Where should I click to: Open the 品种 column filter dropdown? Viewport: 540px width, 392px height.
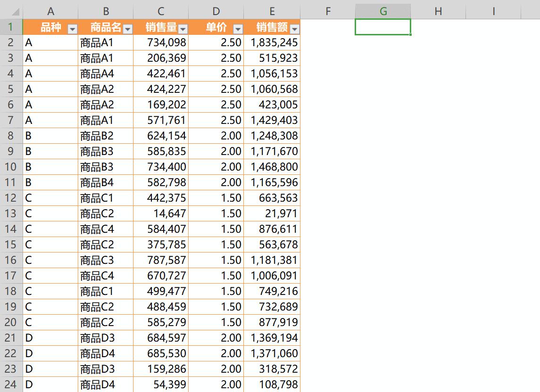click(72, 29)
